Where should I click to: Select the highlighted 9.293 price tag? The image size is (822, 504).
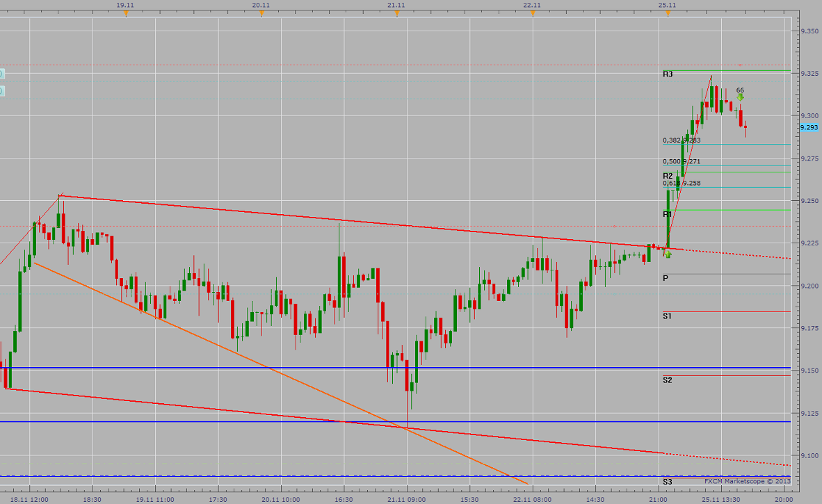[x=807, y=128]
